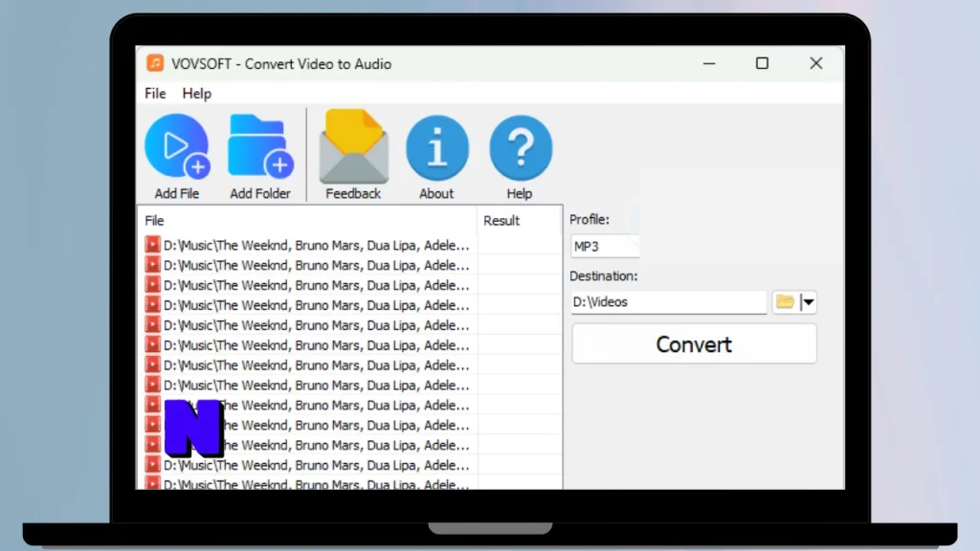This screenshot has width=980, height=551.
Task: Expand the destination folder dropdown arrow
Action: pos(808,302)
